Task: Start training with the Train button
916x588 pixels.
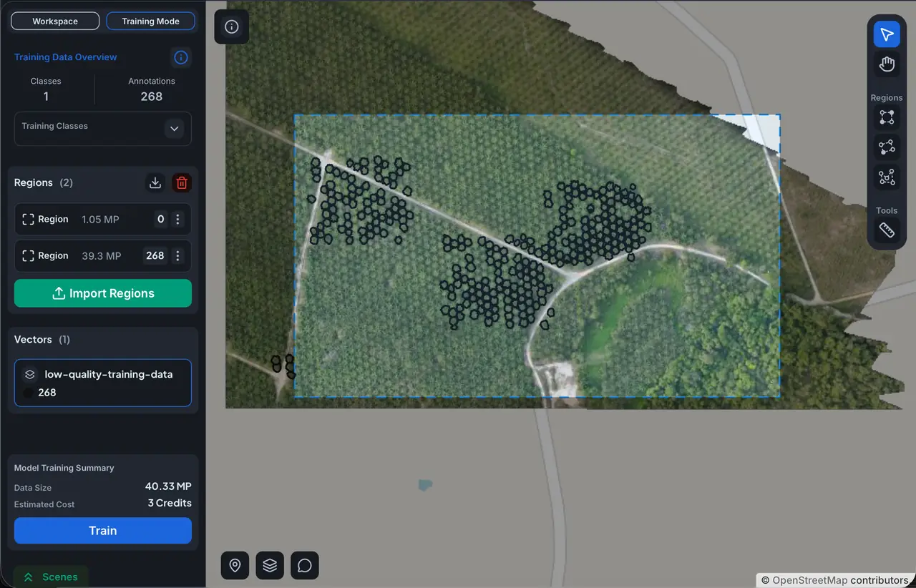Action: coord(103,531)
